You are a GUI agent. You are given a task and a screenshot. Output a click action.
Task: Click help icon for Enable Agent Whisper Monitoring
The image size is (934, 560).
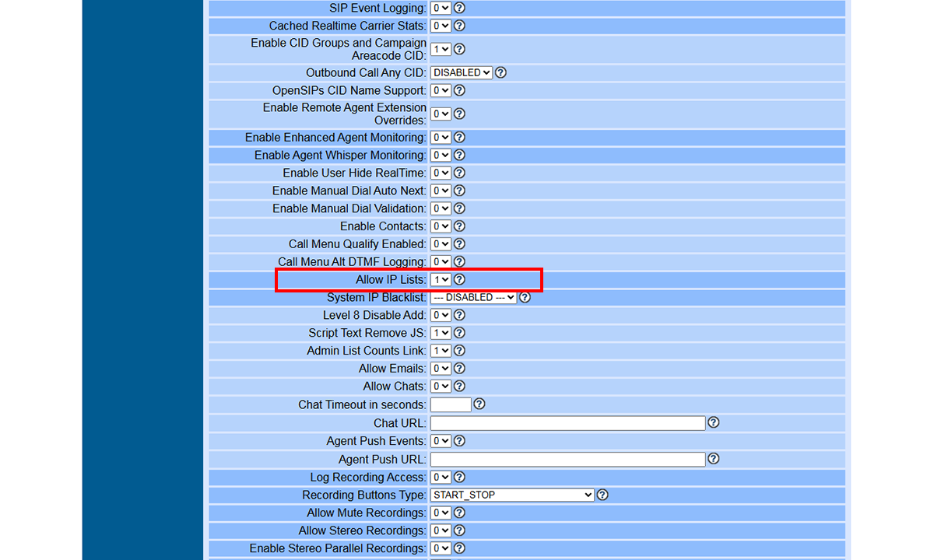coord(459,155)
